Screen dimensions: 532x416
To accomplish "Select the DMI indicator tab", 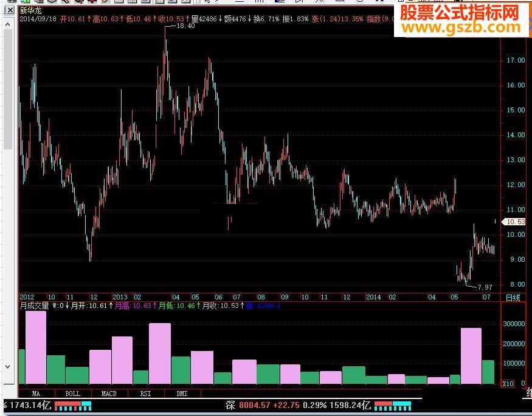I will [182, 394].
